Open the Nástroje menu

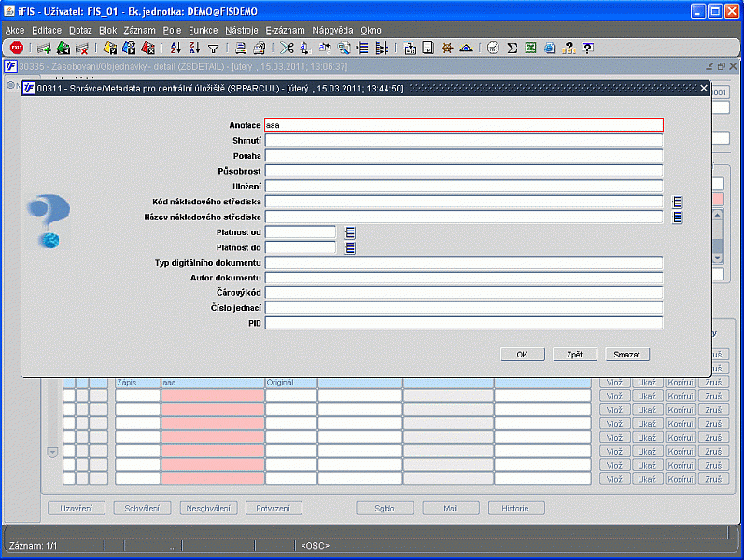242,31
